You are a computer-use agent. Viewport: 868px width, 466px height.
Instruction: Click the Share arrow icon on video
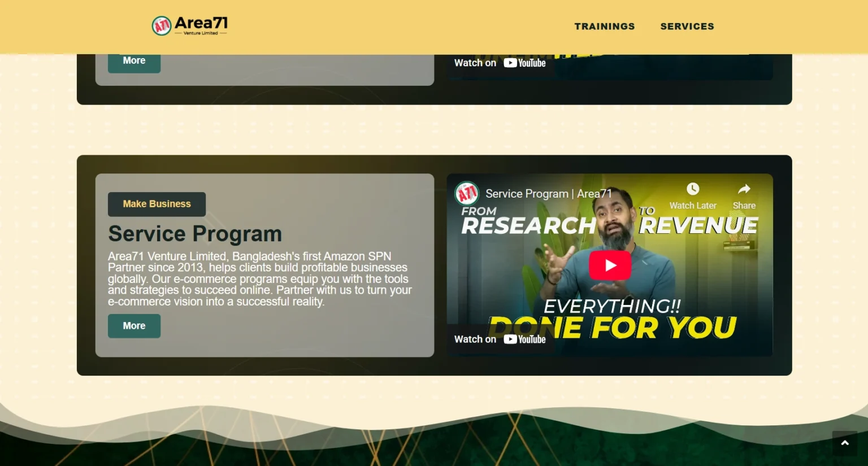[x=744, y=189]
